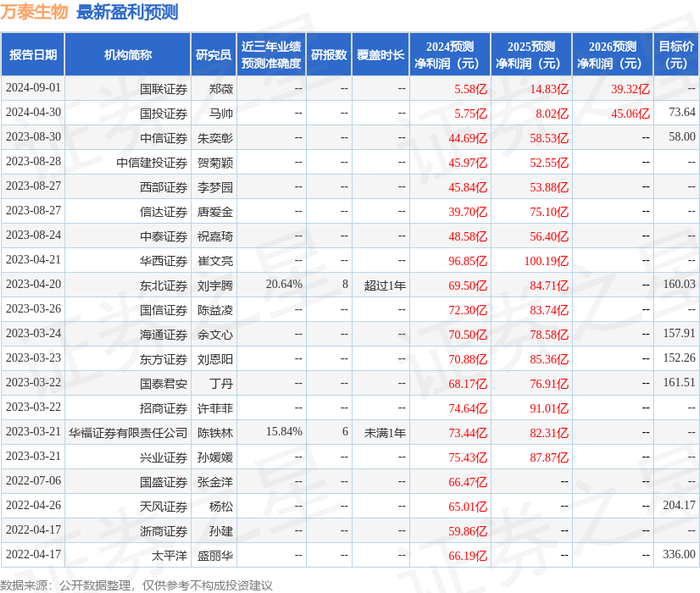700x593 pixels.
Task: Select the 2026预测净利润 column header
Action: [x=612, y=54]
